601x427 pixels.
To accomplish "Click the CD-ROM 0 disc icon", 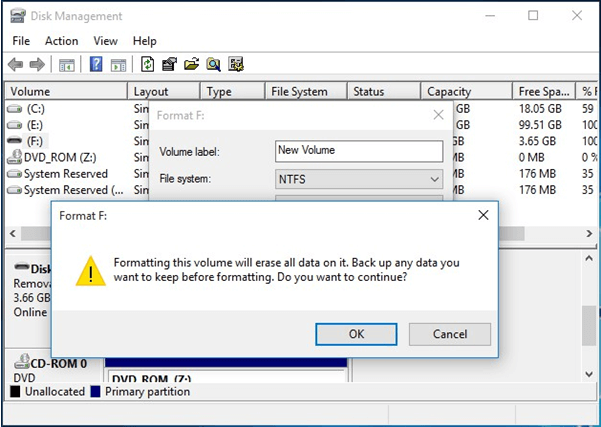I will (x=22, y=361).
